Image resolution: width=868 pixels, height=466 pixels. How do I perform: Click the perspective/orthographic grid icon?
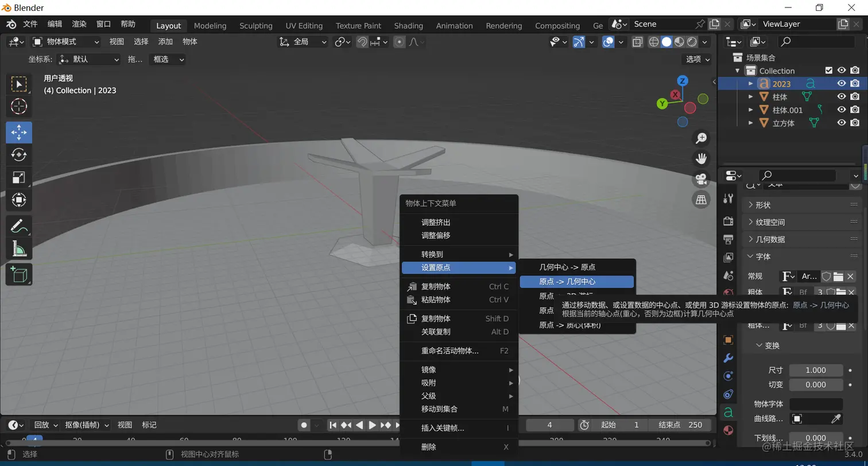coord(701,200)
